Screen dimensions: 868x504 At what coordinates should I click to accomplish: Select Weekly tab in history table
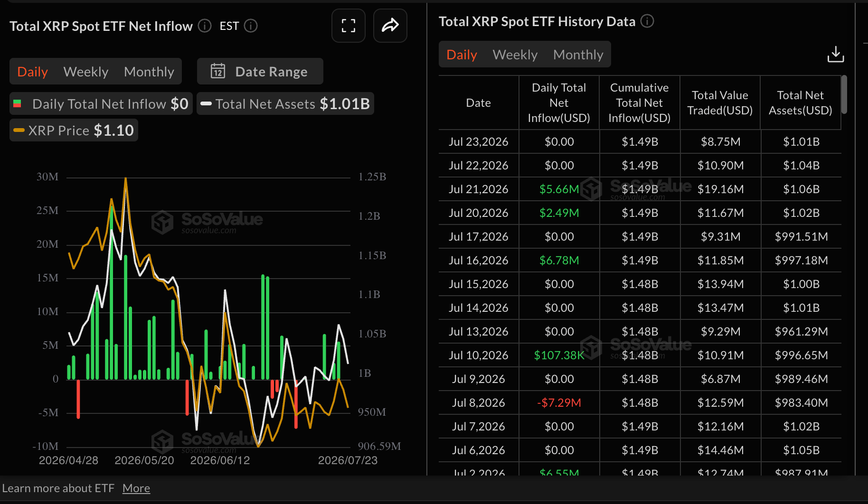coord(515,55)
